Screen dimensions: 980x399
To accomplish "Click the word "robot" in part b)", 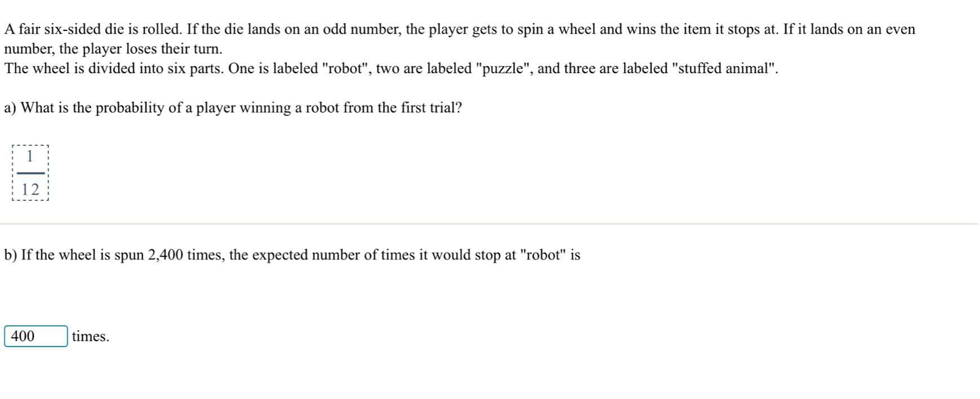I will coord(544,255).
